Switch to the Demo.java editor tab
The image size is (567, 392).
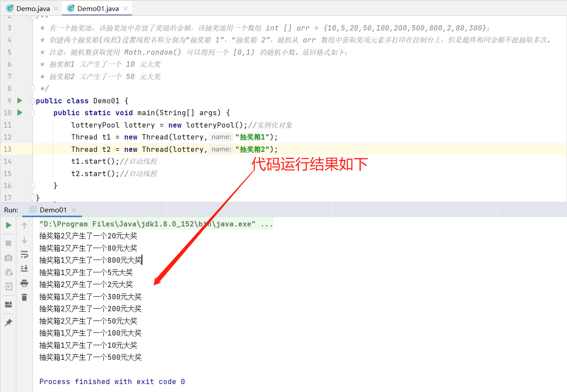point(33,9)
